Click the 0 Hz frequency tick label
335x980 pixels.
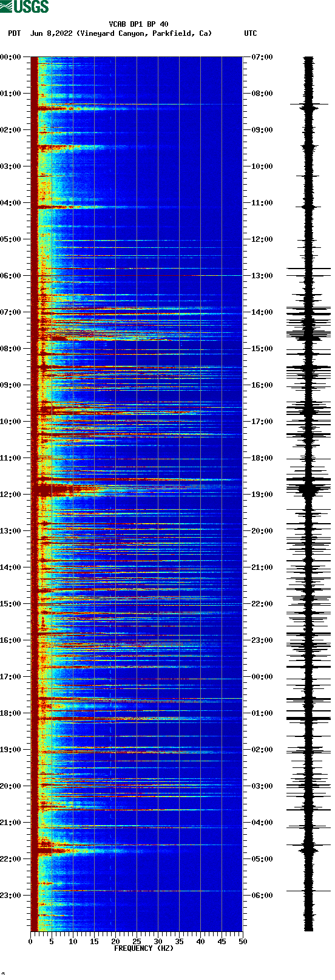30,942
